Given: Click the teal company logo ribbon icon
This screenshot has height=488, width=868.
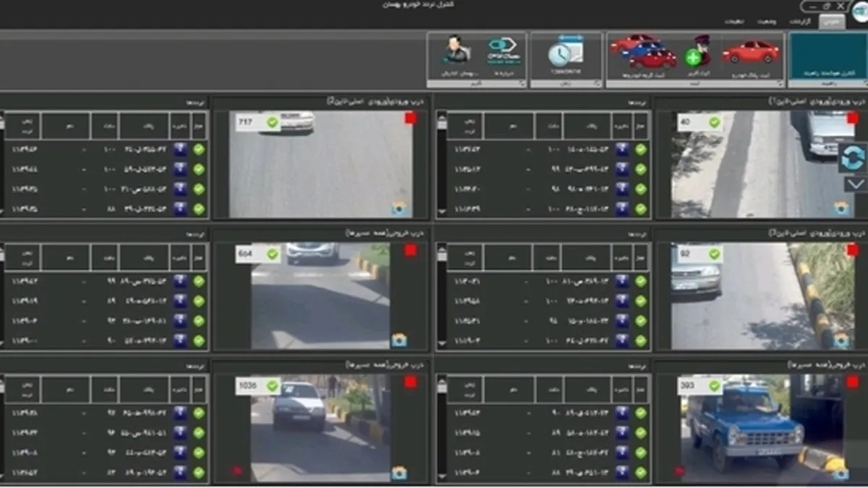Looking at the screenshot, I should 502,49.
